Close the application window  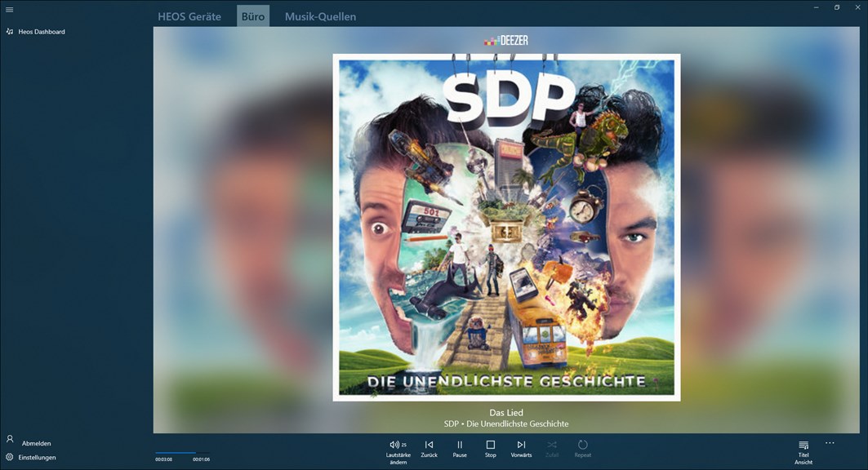(857, 7)
